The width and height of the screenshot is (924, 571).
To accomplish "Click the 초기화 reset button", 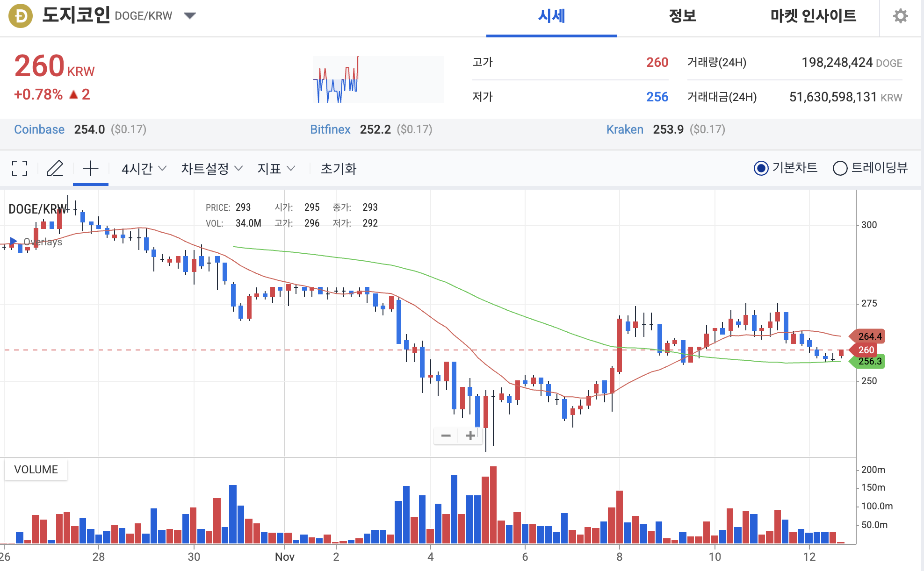I will click(x=339, y=169).
